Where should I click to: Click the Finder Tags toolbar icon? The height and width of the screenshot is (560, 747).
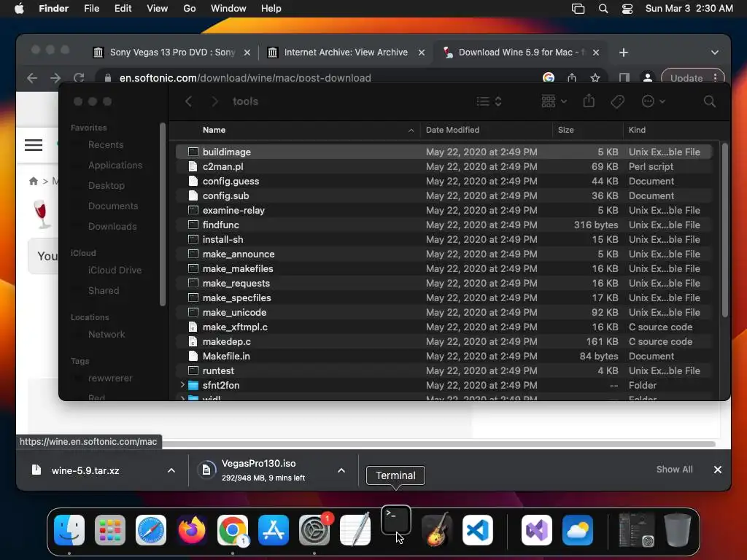[x=617, y=101]
